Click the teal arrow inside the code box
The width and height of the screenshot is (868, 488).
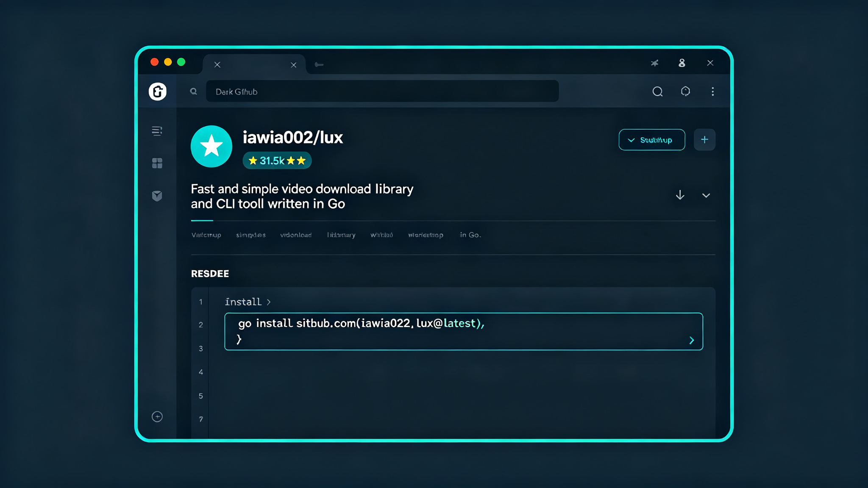point(692,341)
